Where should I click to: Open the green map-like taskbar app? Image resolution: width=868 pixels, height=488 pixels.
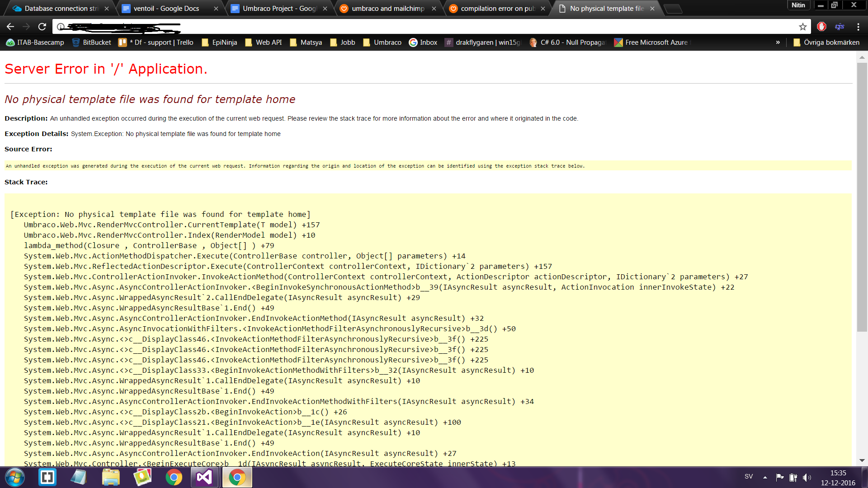click(142, 477)
